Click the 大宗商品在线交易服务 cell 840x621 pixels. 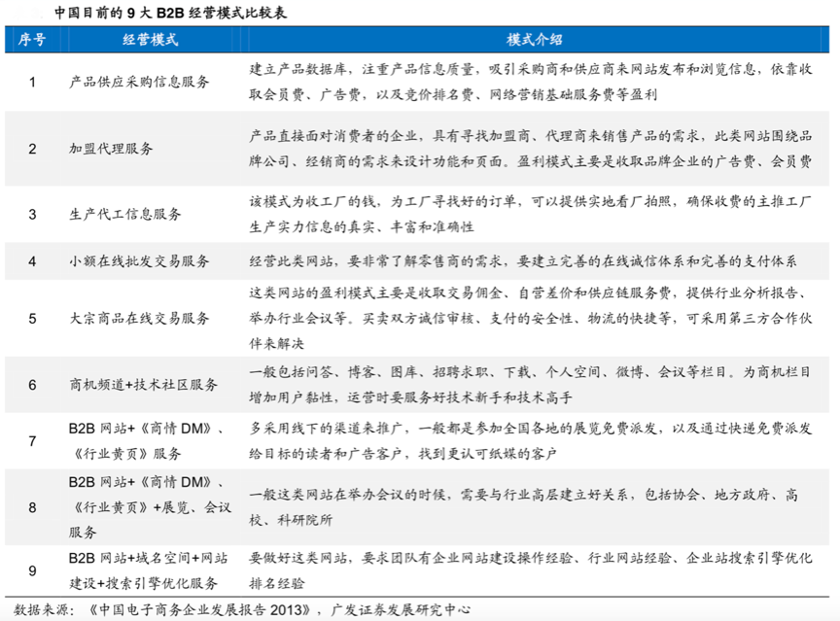click(x=139, y=318)
